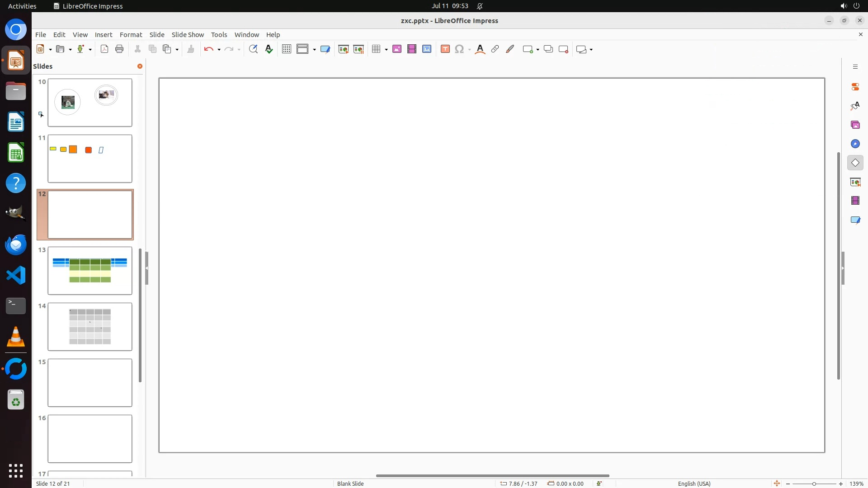The height and width of the screenshot is (488, 868).
Task: Select slide 13 thumbnail with table
Action: tap(90, 271)
